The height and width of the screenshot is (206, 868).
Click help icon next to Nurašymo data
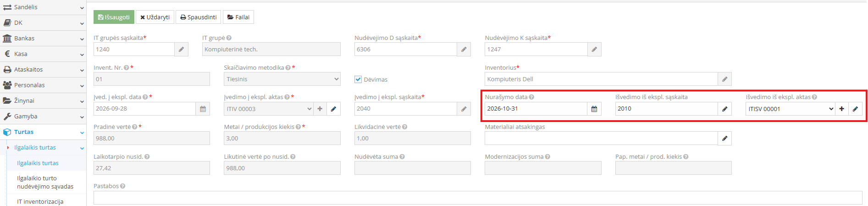point(531,97)
